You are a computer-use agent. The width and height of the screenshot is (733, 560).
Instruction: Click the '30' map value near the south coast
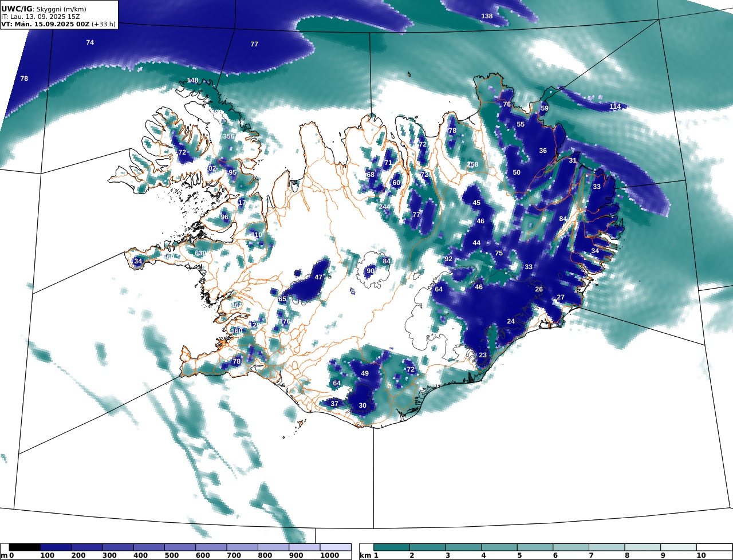click(x=362, y=405)
